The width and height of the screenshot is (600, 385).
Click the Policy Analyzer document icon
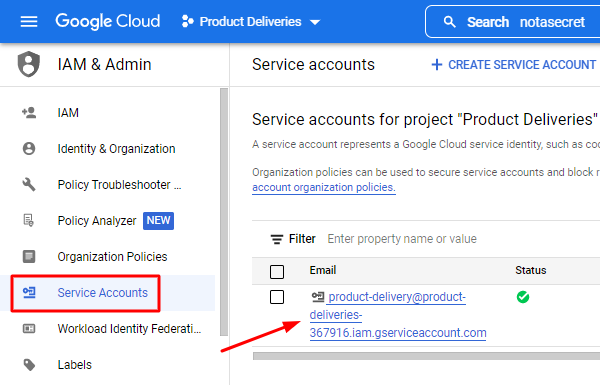(x=29, y=220)
